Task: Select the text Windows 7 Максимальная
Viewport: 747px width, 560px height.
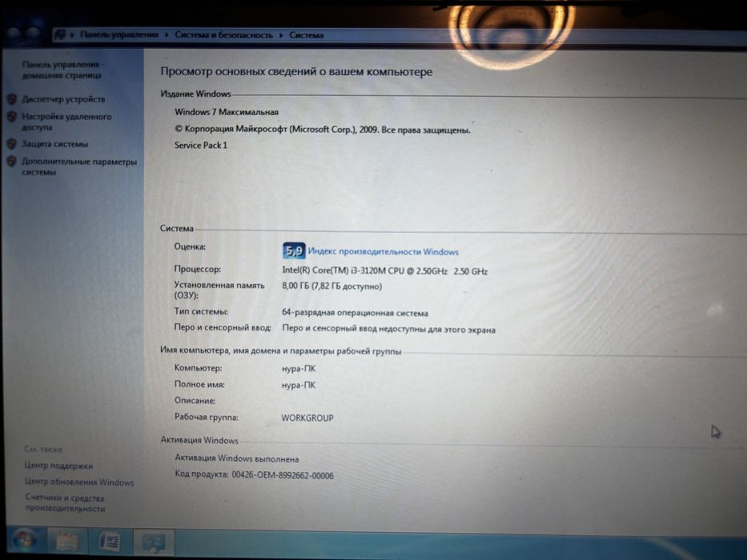Action: click(x=227, y=112)
